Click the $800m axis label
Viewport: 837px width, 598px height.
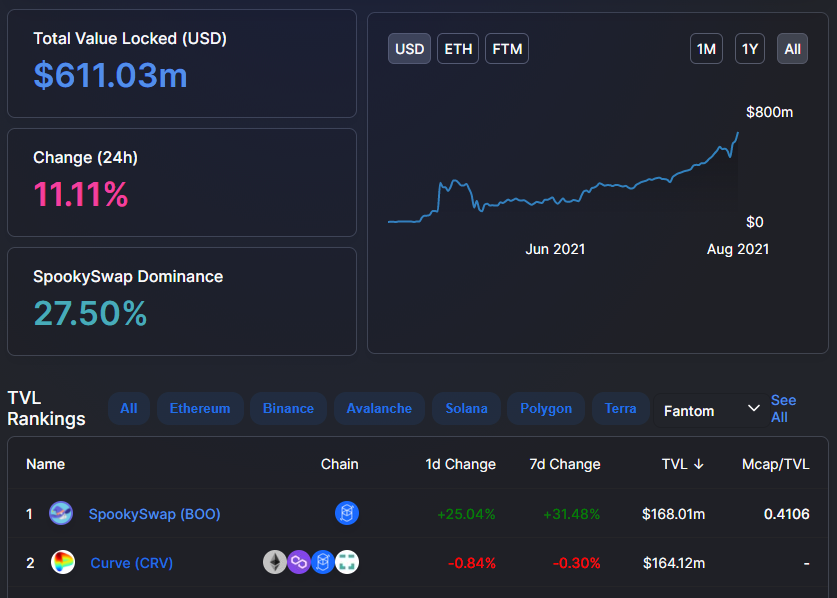pyautogui.click(x=769, y=112)
